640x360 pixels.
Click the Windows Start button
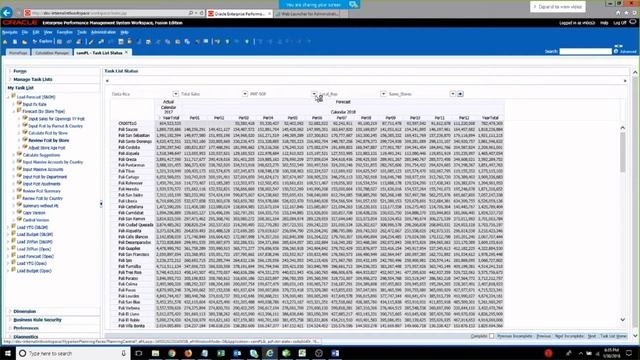click(8, 353)
